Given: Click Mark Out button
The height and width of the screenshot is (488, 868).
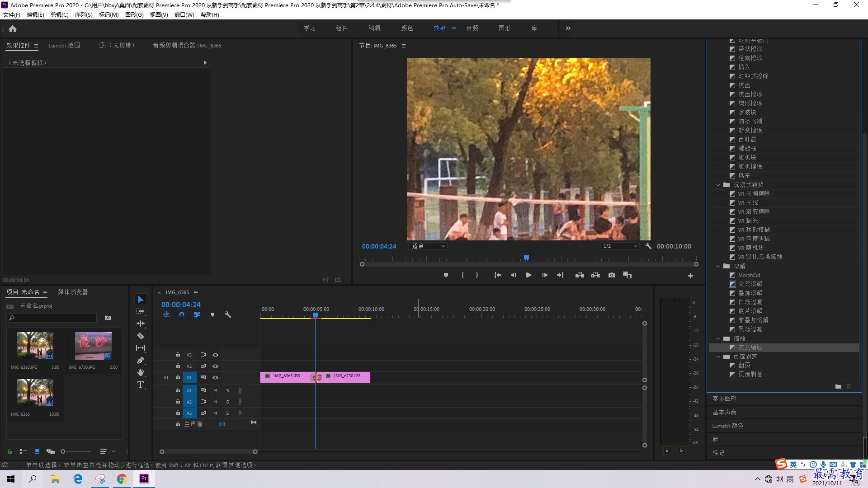Looking at the screenshot, I should 477,275.
